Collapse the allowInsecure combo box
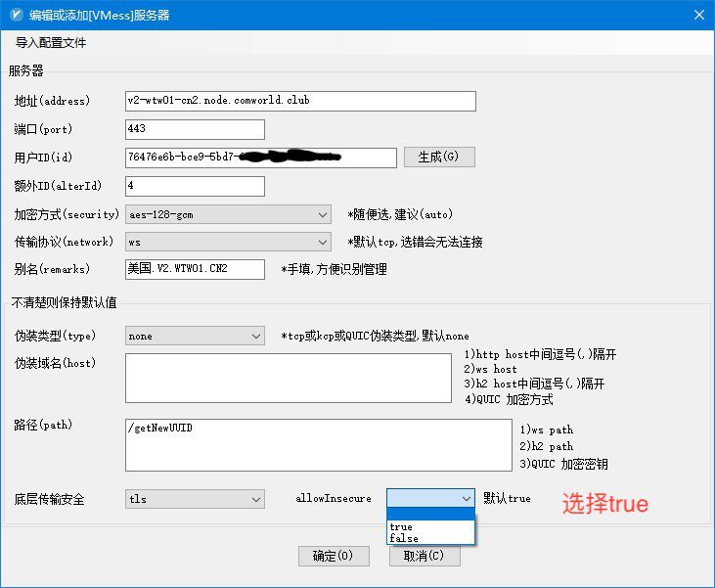This screenshot has width=715, height=588. 430,498
